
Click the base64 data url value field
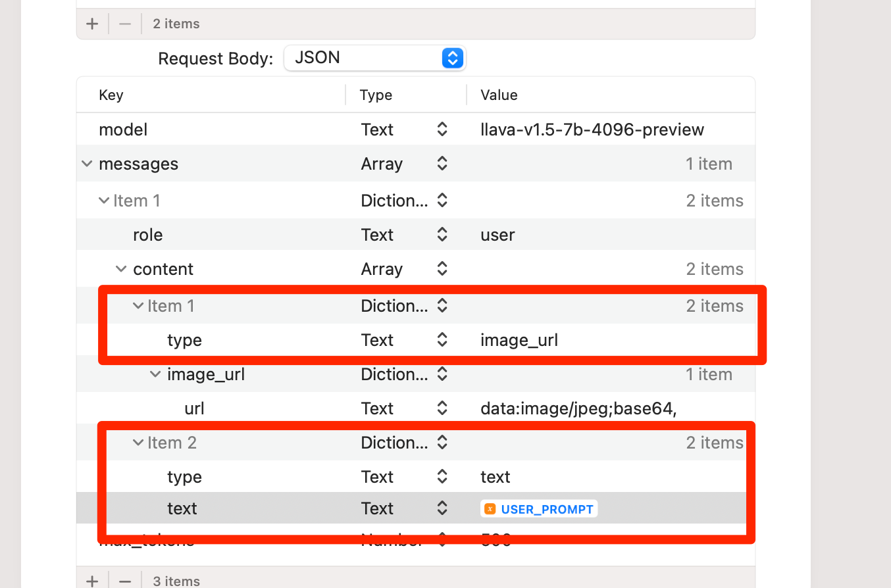point(578,408)
